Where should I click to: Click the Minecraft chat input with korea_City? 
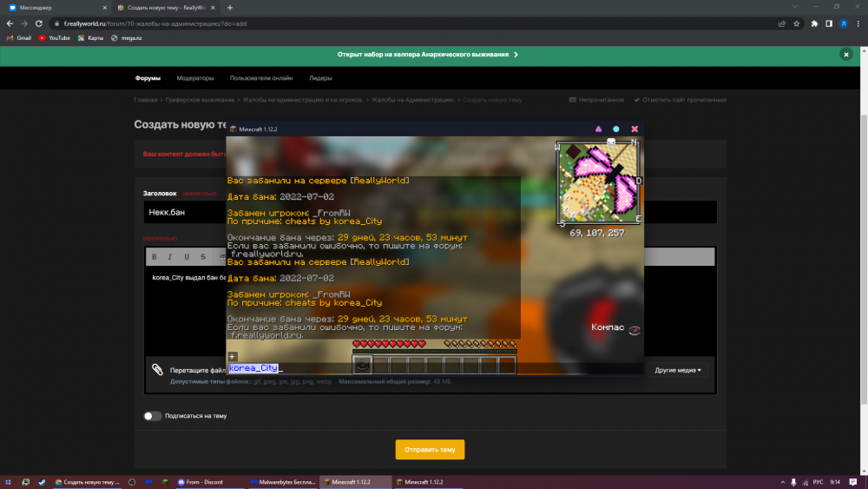435,368
